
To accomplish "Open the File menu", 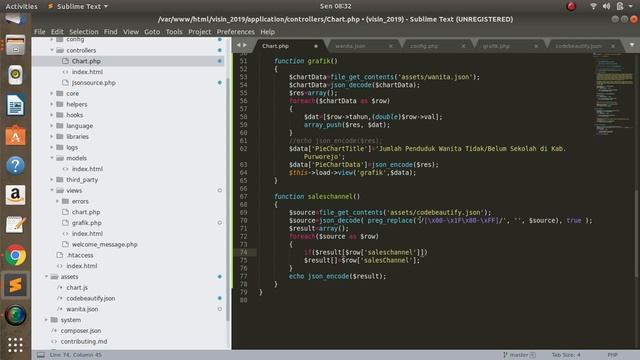I will click(40, 32).
